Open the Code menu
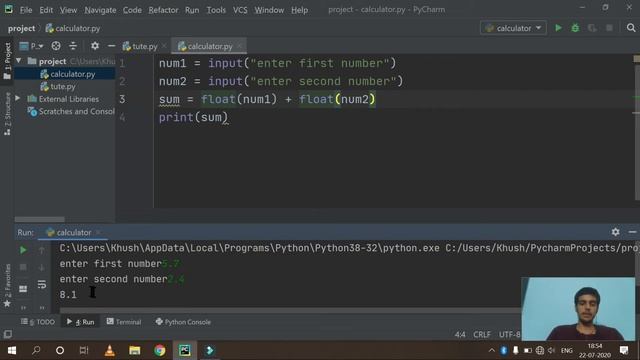Image resolution: width=640 pixels, height=360 pixels. tap(132, 10)
